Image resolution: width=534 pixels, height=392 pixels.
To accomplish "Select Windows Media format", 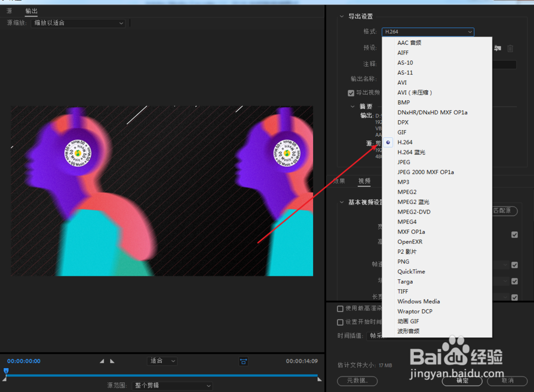I will tap(437, 301).
